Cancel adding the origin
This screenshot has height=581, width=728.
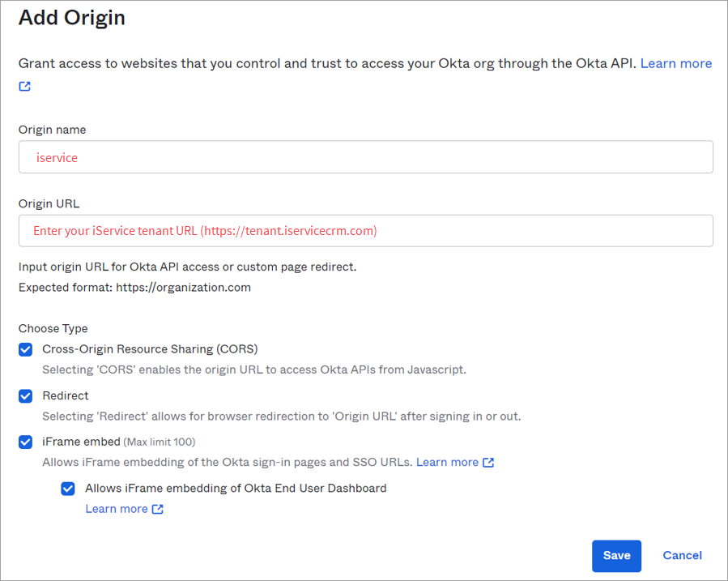(682, 555)
